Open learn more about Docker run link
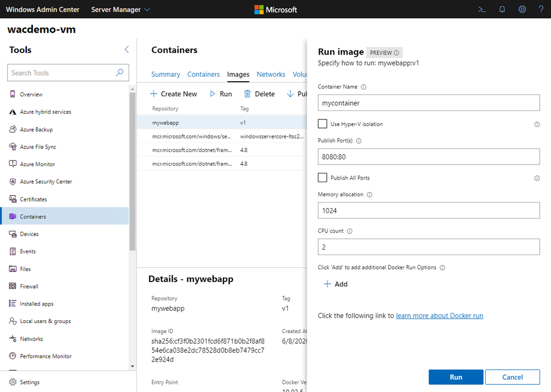This screenshot has width=551, height=392. pyautogui.click(x=439, y=315)
